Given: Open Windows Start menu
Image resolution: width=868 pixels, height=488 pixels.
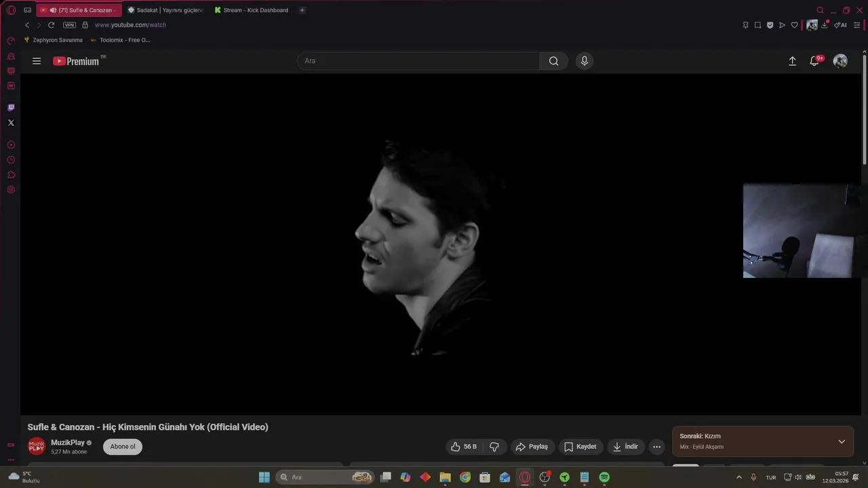Looking at the screenshot, I should pos(264,477).
